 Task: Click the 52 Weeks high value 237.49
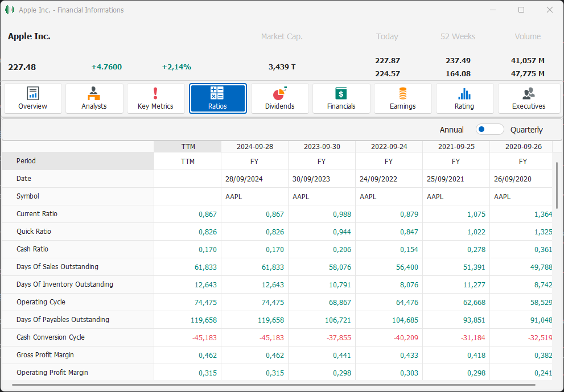click(x=458, y=60)
